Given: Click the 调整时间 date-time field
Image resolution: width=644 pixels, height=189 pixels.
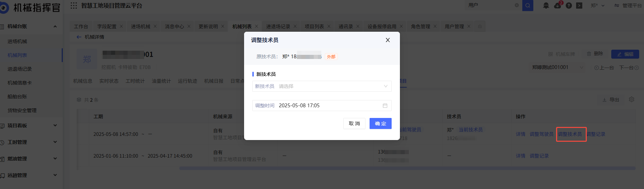Looking at the screenshot, I should 322,106.
